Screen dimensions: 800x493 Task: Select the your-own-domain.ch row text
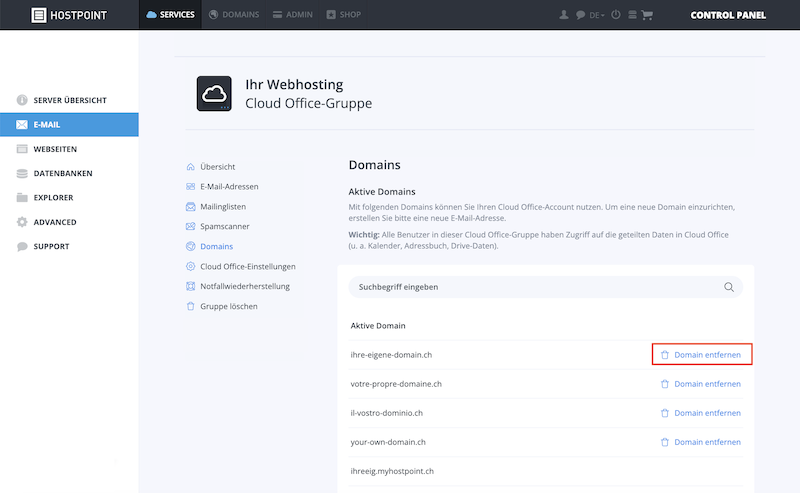[x=388, y=442]
